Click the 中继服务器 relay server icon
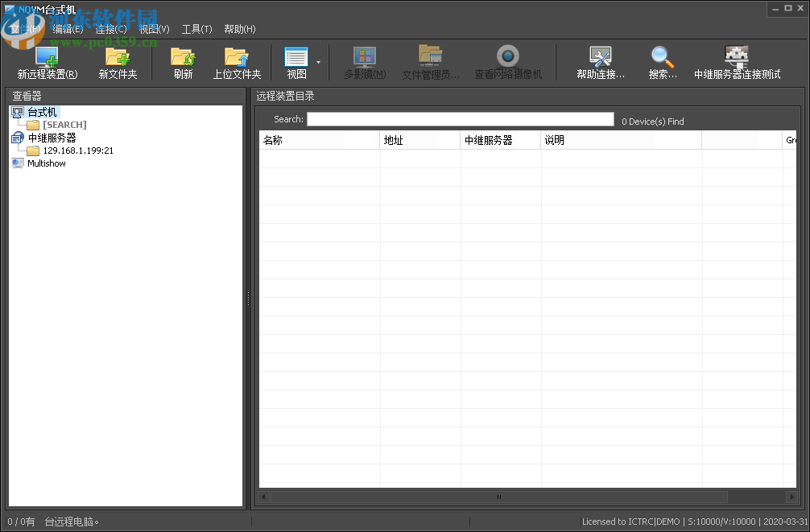The height and width of the screenshot is (532, 810). click(18, 138)
